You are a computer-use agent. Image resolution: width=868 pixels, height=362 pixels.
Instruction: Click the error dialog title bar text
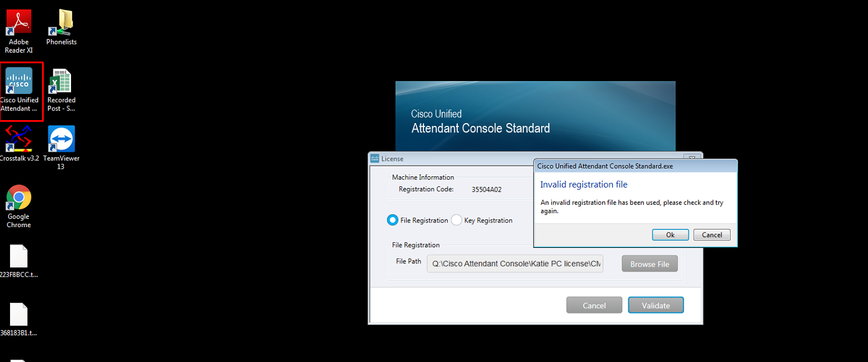coord(605,166)
